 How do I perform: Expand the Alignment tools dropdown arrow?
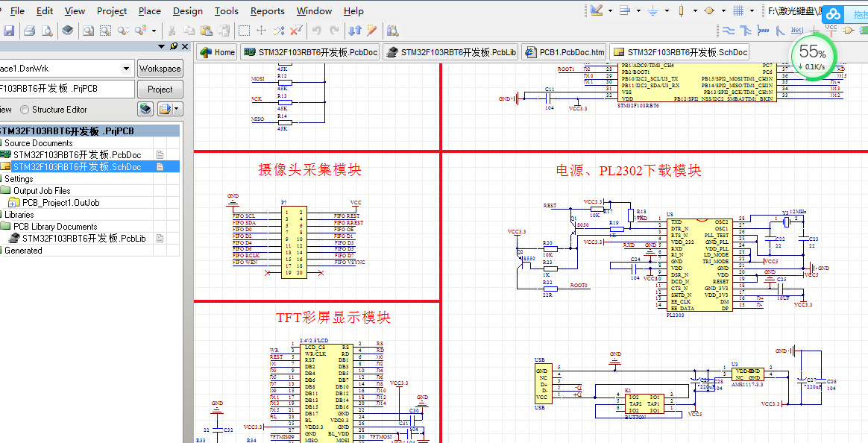point(638,10)
